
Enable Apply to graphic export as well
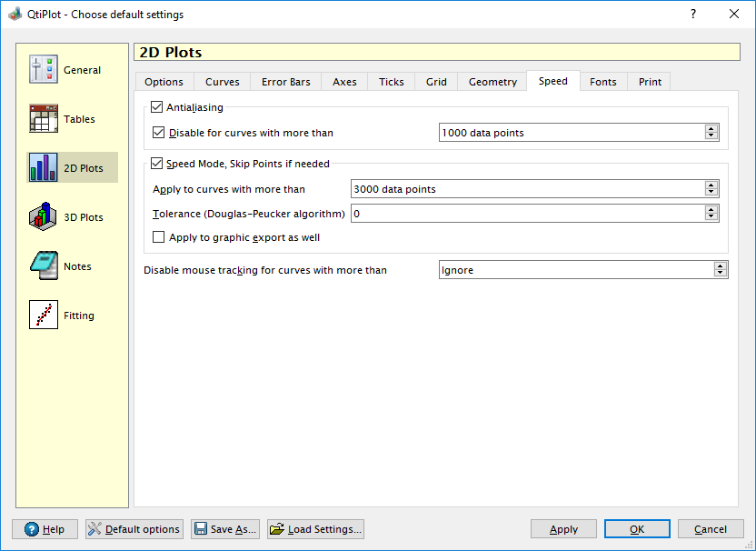[159, 237]
